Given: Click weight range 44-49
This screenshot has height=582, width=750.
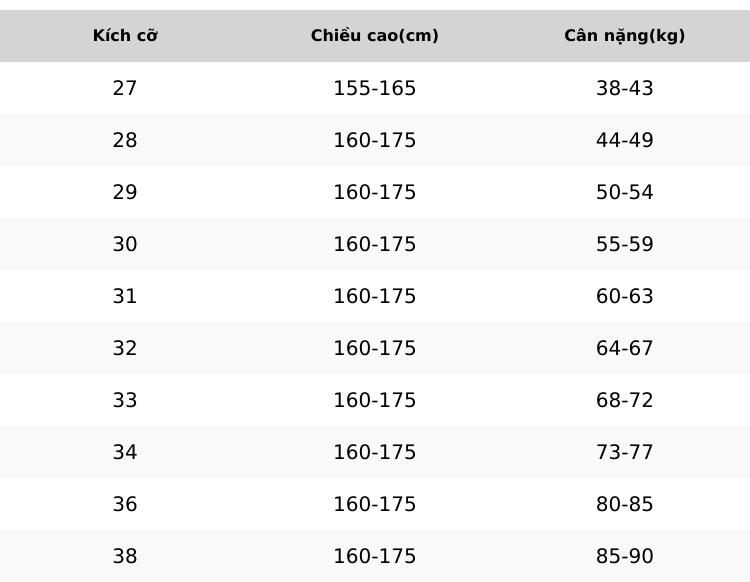Looking at the screenshot, I should click(x=624, y=140).
